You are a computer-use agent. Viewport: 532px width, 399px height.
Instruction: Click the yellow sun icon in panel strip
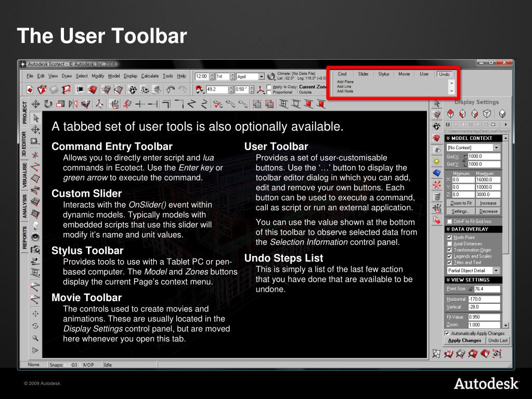[437, 161]
